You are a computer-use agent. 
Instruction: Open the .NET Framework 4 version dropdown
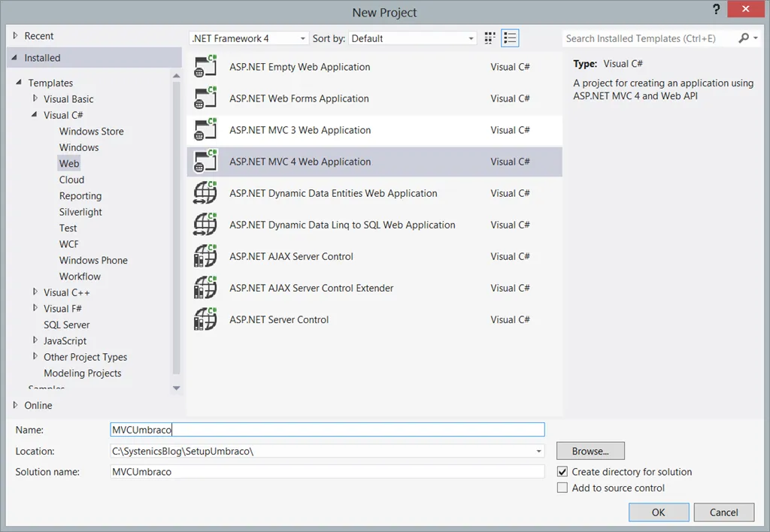248,38
